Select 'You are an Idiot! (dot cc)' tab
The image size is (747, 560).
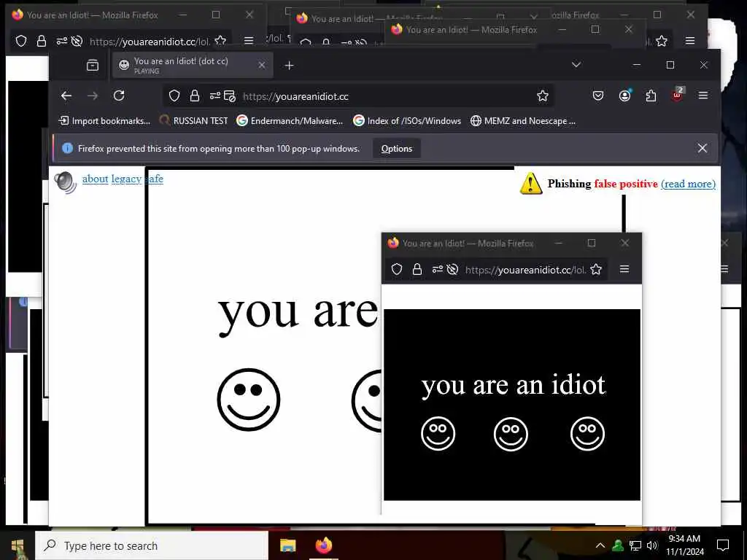(193, 65)
